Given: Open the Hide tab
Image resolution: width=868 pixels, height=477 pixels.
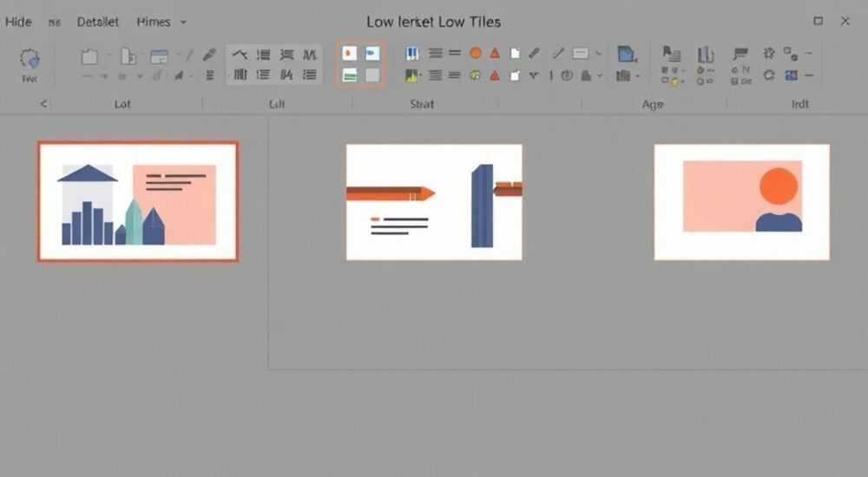Looking at the screenshot, I should [x=18, y=23].
